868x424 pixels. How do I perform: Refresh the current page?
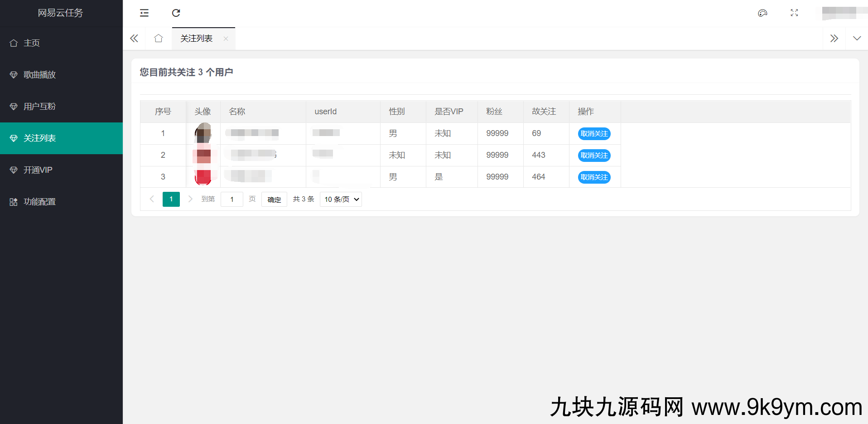[176, 13]
